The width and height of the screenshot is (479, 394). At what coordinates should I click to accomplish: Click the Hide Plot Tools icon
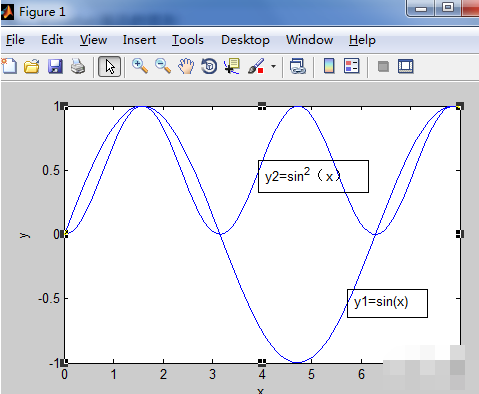tap(383, 66)
